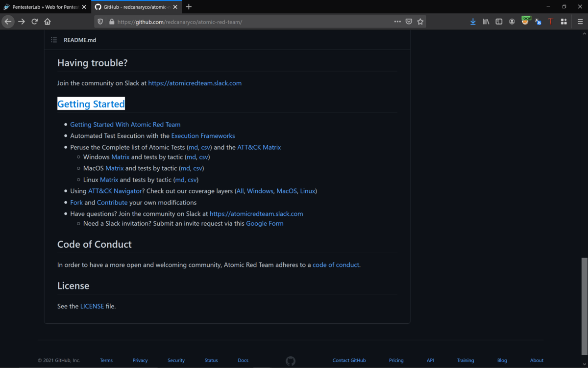Viewport: 588px width, 368px height.
Task: Open the README table of contents icon
Action: [54, 40]
